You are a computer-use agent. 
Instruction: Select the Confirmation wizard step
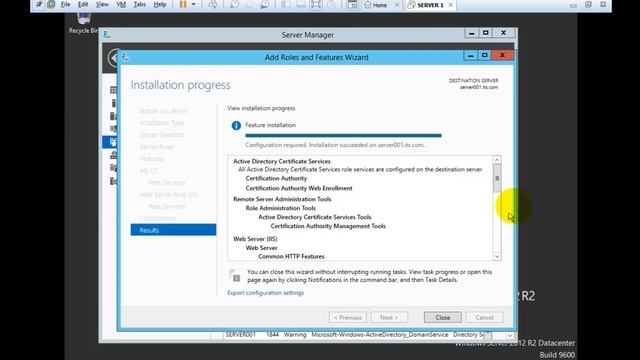tap(158, 218)
